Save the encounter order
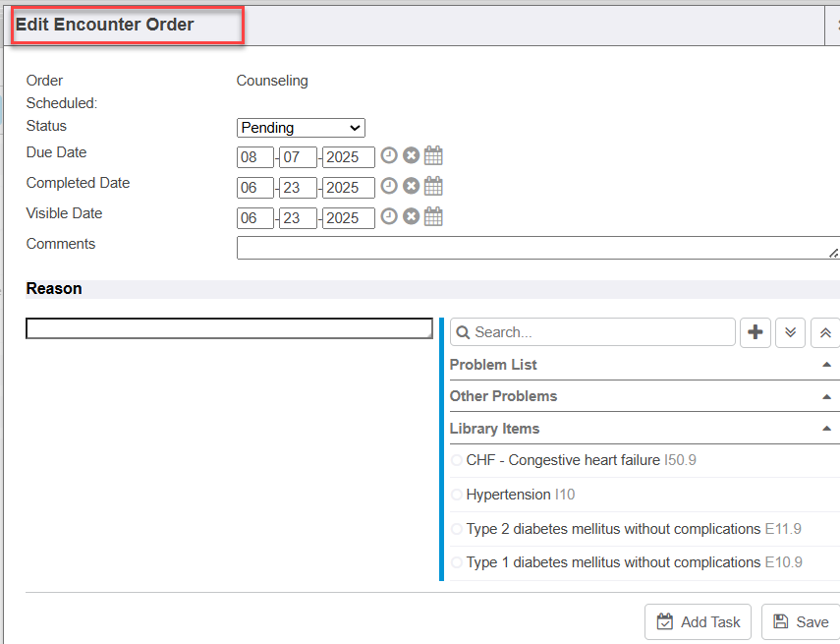840x644 pixels. (801, 621)
